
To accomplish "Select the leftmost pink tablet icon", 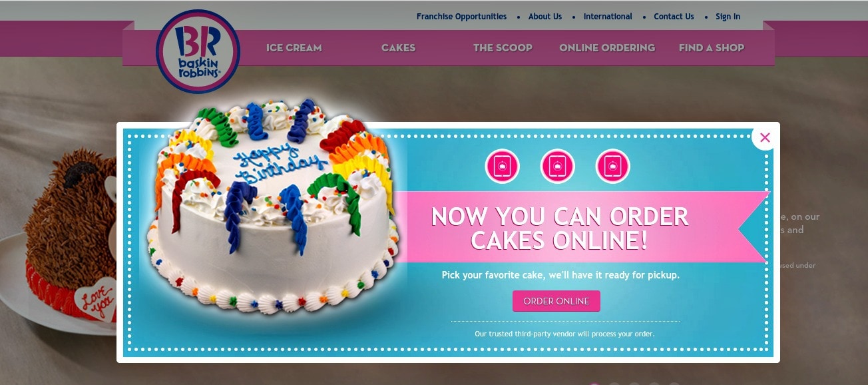I will click(x=502, y=167).
